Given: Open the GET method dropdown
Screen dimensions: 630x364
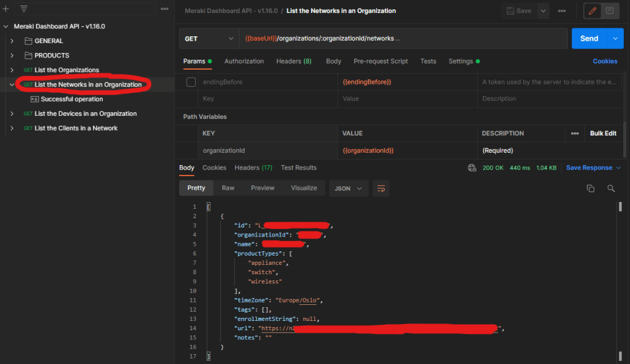Looking at the screenshot, I should pos(208,38).
